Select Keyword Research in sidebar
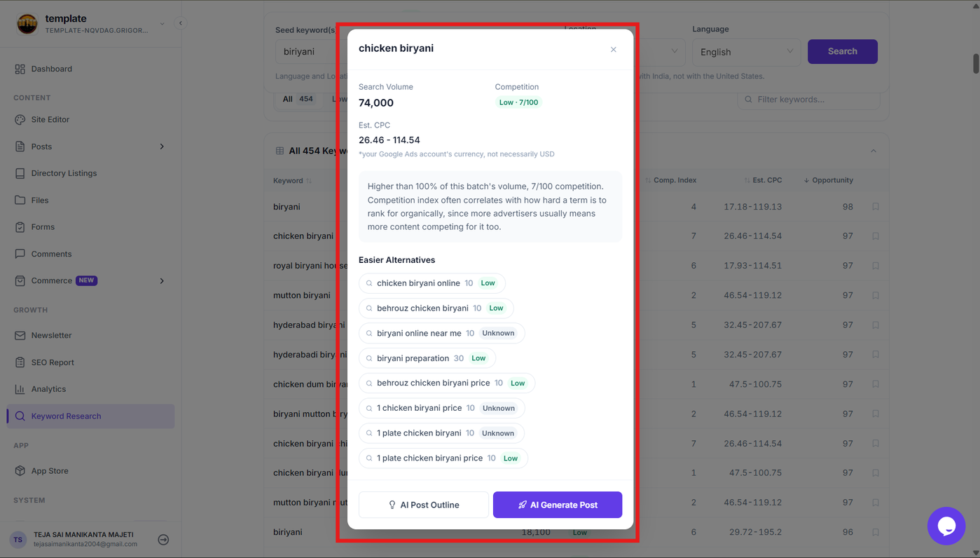Image resolution: width=980 pixels, height=558 pixels. [x=91, y=416]
